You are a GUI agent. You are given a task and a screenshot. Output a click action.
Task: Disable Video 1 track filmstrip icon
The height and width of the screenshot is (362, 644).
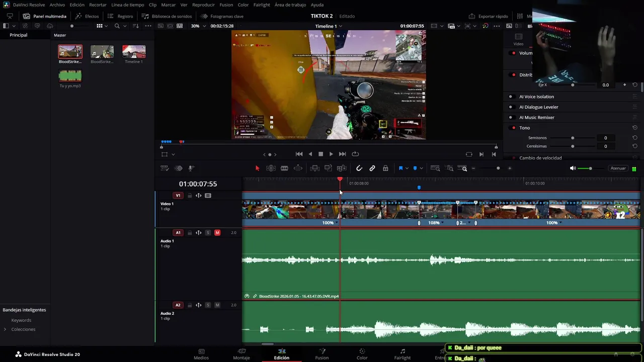208,196
